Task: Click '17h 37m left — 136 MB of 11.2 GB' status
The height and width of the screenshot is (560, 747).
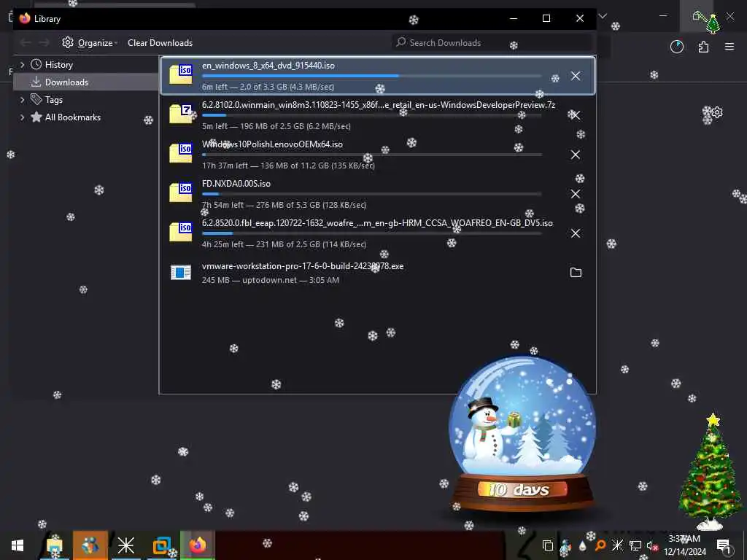Action: (288, 166)
